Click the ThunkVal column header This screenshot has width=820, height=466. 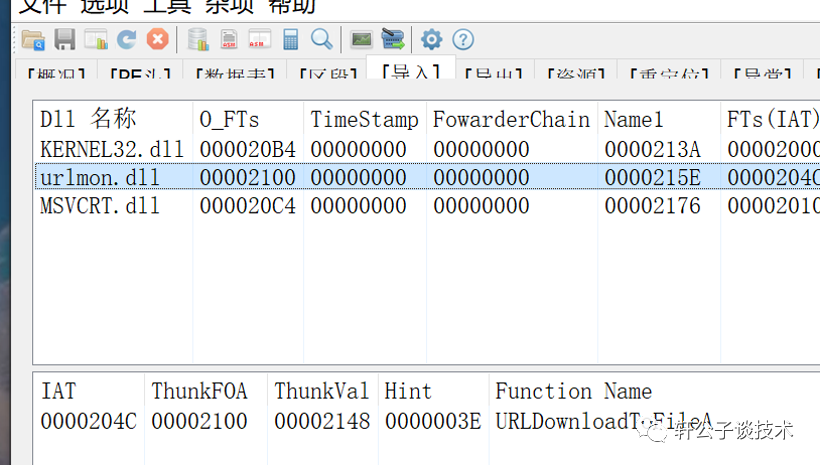(x=322, y=391)
